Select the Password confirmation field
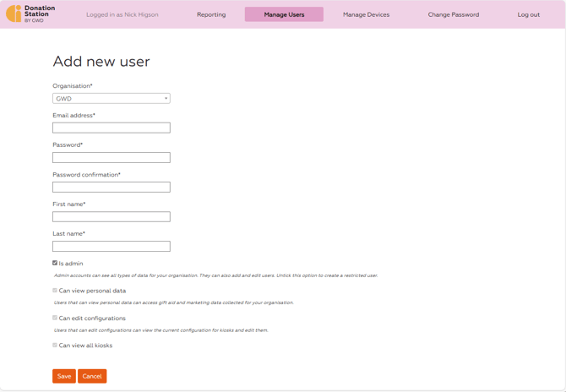 (112, 187)
